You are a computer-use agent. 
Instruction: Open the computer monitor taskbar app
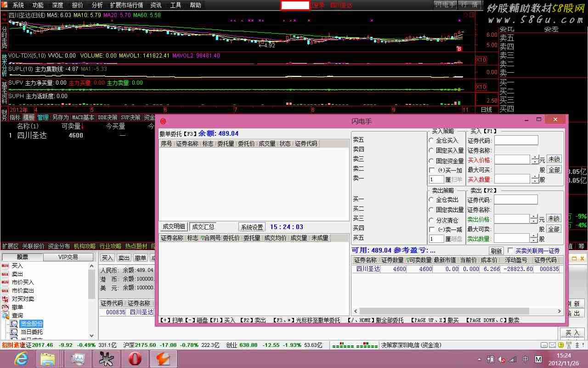[x=77, y=358]
